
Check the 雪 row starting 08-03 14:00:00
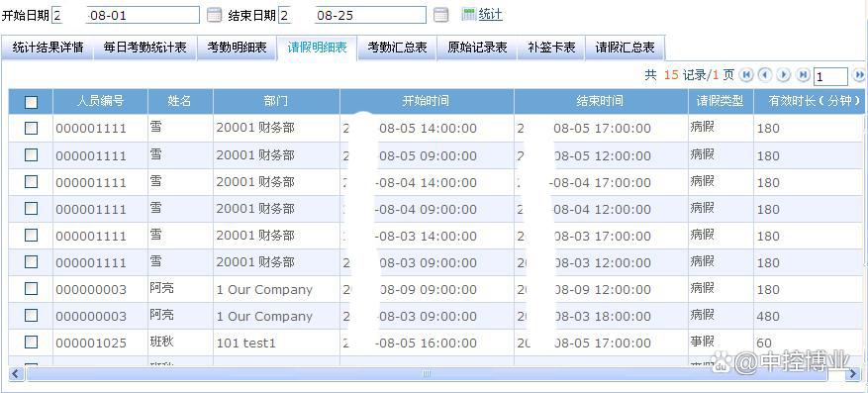pos(31,236)
